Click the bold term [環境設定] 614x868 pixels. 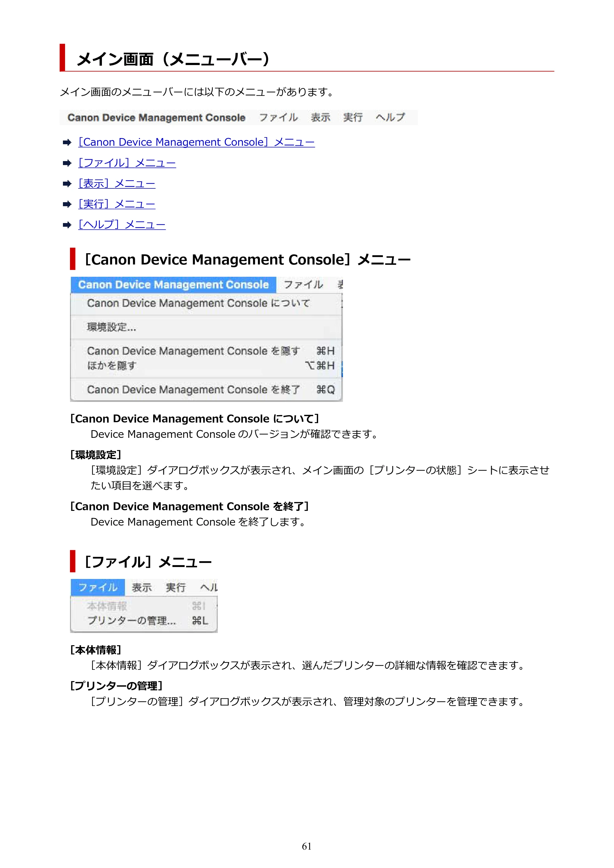click(96, 455)
